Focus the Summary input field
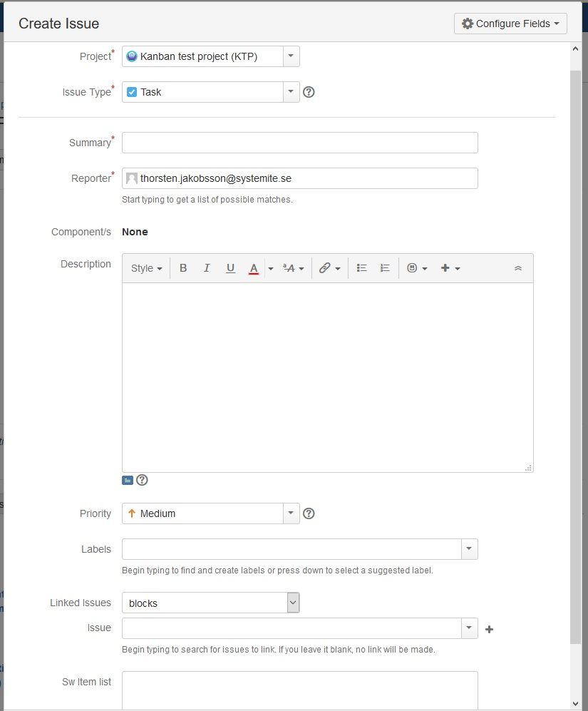588x711 pixels. (x=299, y=143)
